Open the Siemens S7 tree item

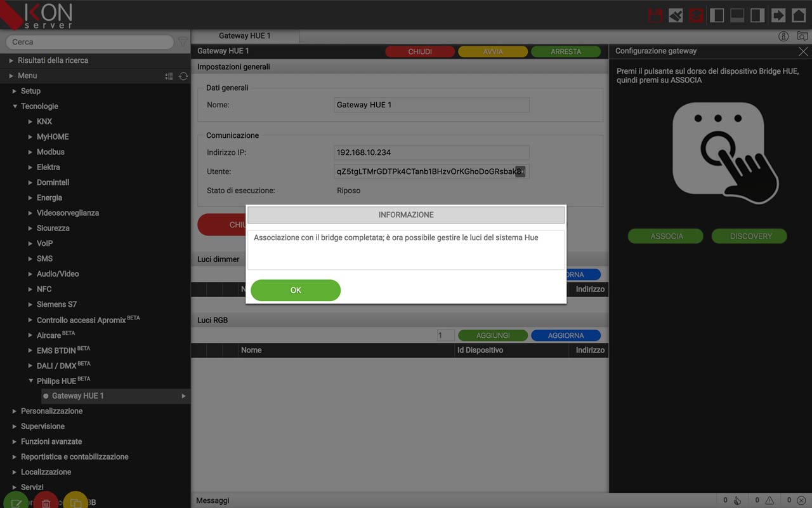[x=56, y=304]
